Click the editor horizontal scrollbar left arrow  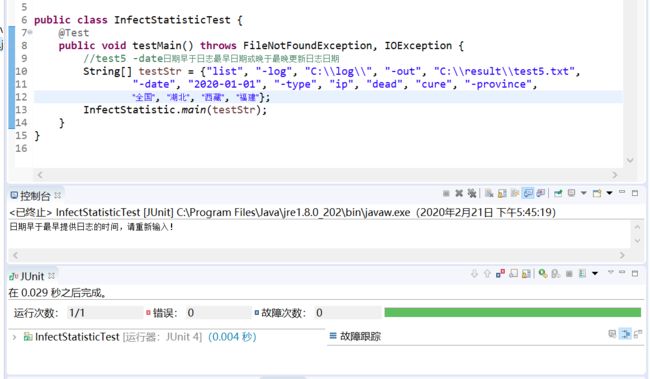[x=40, y=175]
